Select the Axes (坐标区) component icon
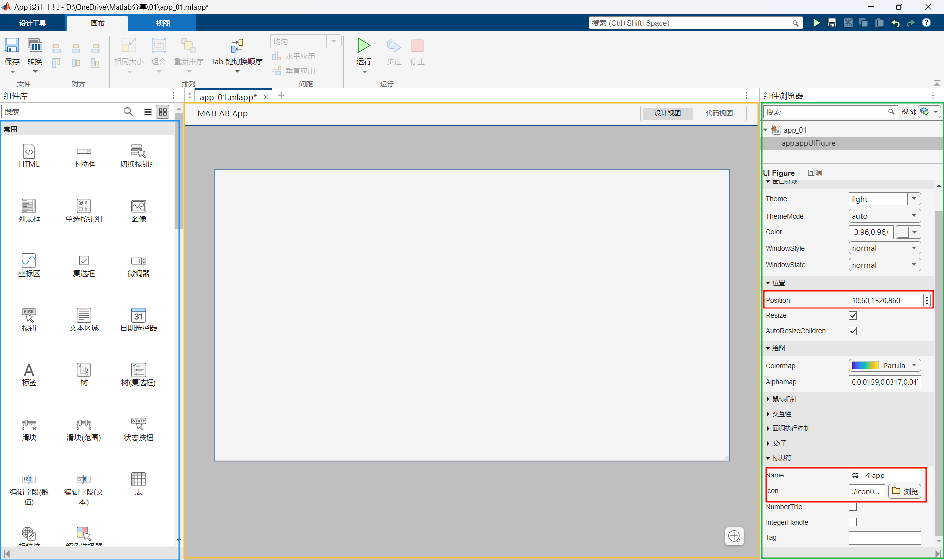 29,260
